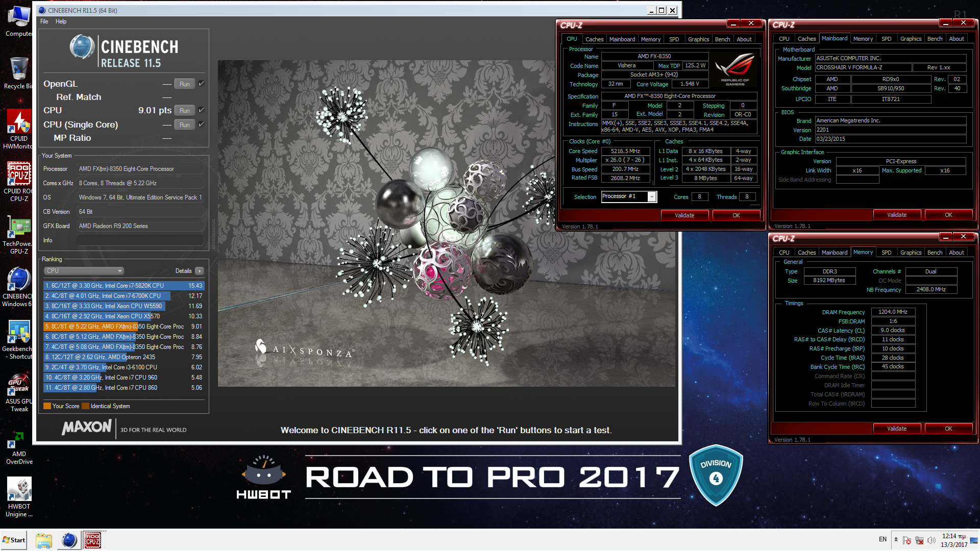Open SPD tab in CPU-Z Mainboard window
The image size is (980, 551).
tap(886, 39)
